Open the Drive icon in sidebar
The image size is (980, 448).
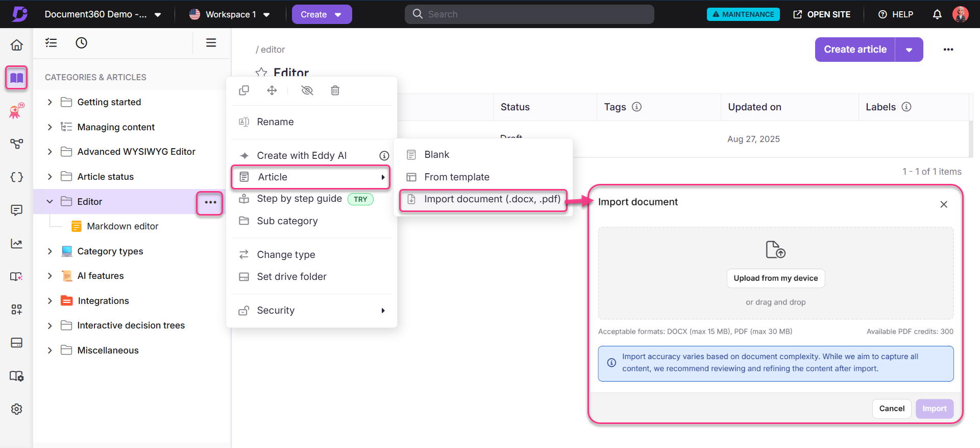pyautogui.click(x=16, y=342)
